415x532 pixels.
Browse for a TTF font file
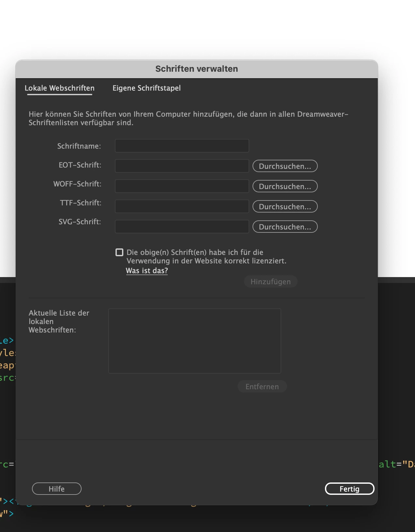pyautogui.click(x=285, y=206)
